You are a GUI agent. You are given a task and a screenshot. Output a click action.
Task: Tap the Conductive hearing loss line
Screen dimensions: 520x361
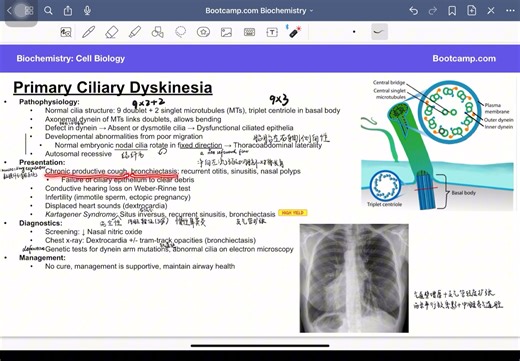[118, 188]
